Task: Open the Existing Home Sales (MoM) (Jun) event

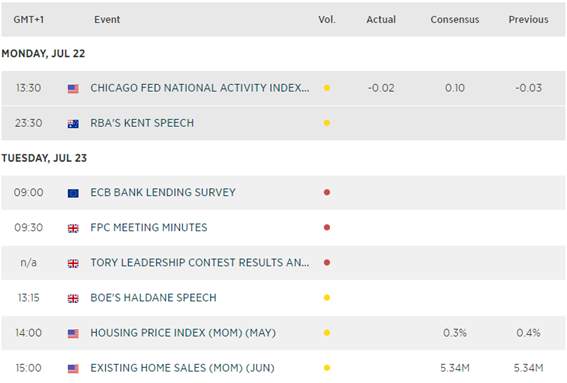Action: pyautogui.click(x=182, y=368)
